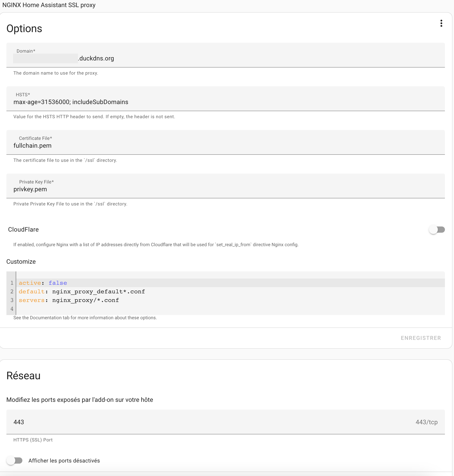Toggle Afficher les ports désactivés switch
Image resolution: width=454 pixels, height=476 pixels.
[15, 460]
